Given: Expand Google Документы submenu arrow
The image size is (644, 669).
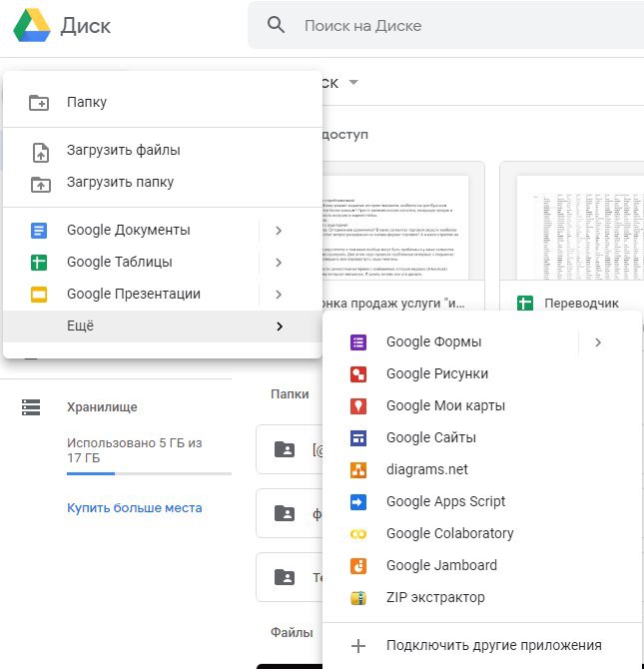Looking at the screenshot, I should click(279, 231).
